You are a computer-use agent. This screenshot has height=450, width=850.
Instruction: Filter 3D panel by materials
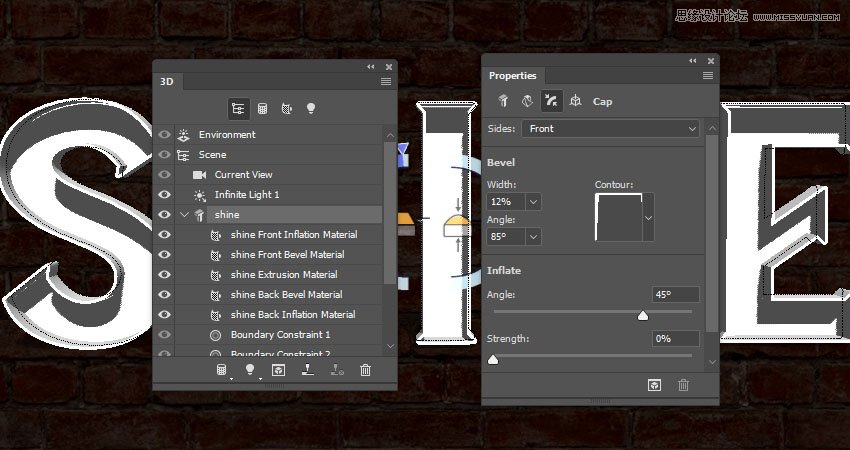point(287,108)
